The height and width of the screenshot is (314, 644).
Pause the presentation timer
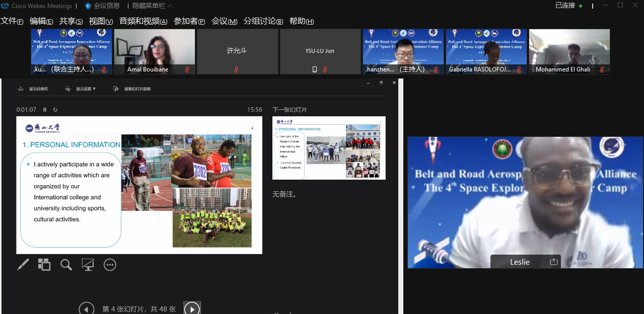tap(45, 110)
